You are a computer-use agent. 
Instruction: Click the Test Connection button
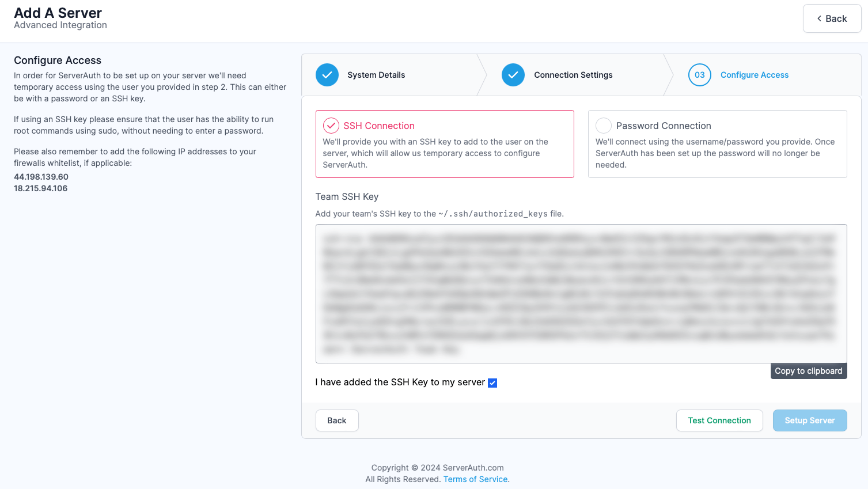(x=719, y=420)
